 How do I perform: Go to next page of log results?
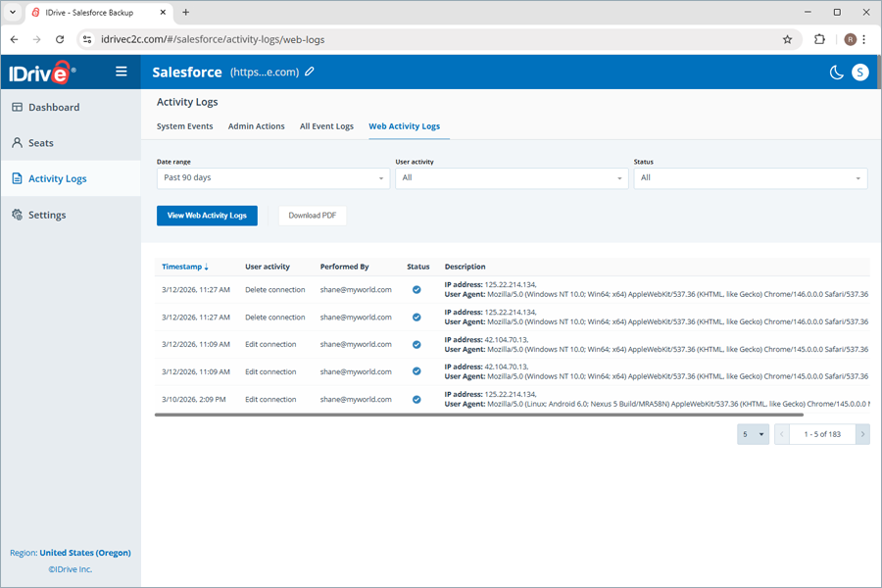pyautogui.click(x=861, y=433)
